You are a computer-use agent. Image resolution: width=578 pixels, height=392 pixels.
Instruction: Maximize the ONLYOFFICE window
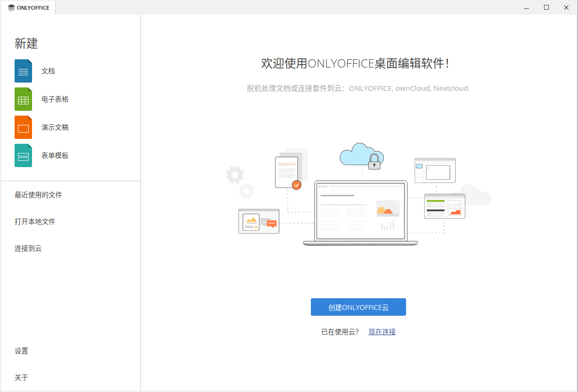[546, 8]
